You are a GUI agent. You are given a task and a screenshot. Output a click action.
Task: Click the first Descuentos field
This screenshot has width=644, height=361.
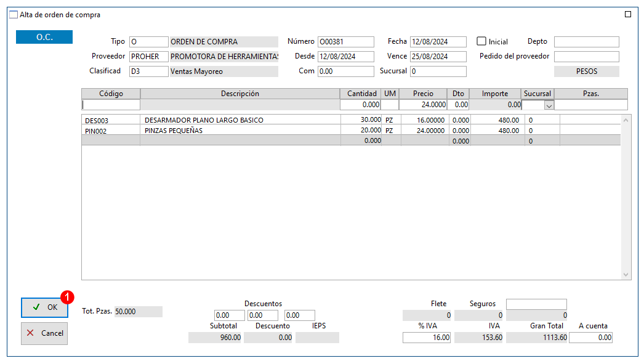coord(230,315)
